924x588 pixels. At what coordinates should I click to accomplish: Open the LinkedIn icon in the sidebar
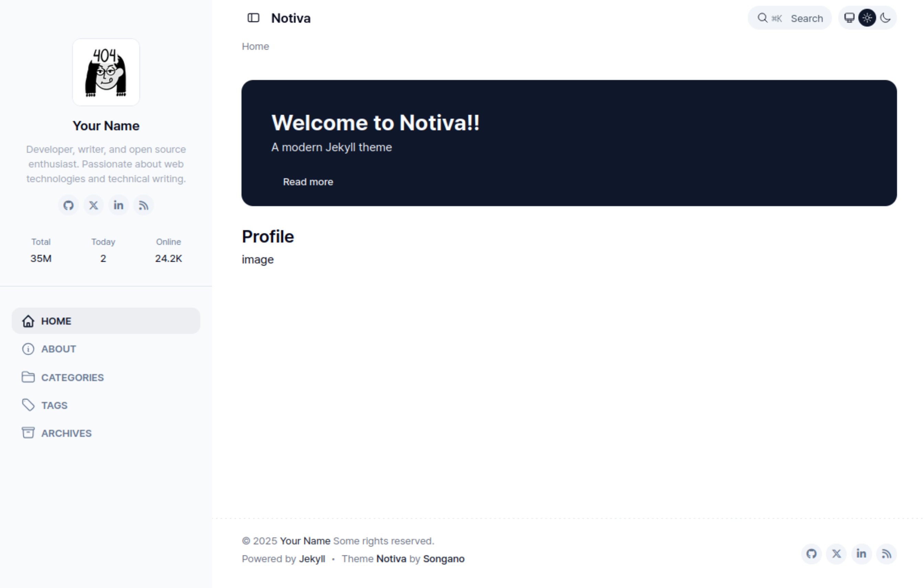coord(119,205)
